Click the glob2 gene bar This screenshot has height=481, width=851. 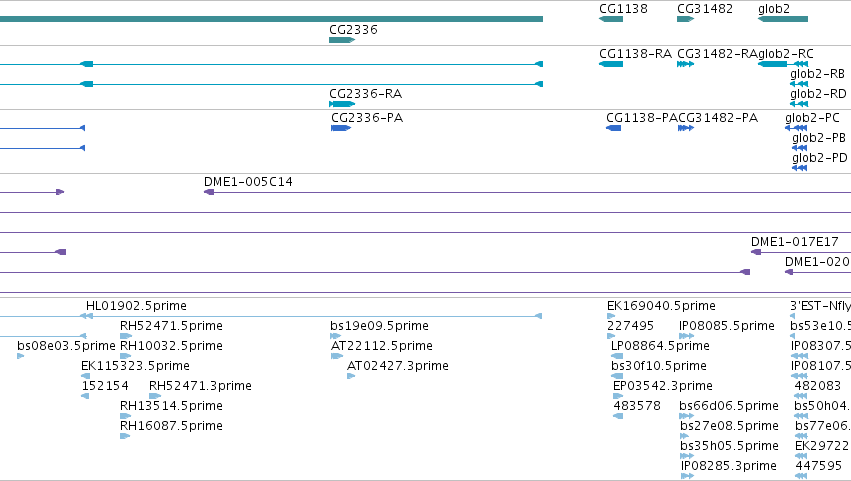click(783, 19)
